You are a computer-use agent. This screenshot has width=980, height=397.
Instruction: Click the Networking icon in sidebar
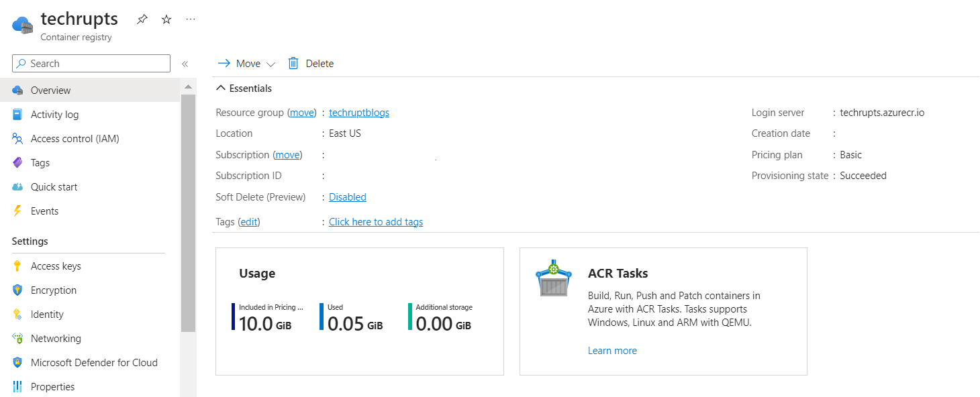[17, 339]
